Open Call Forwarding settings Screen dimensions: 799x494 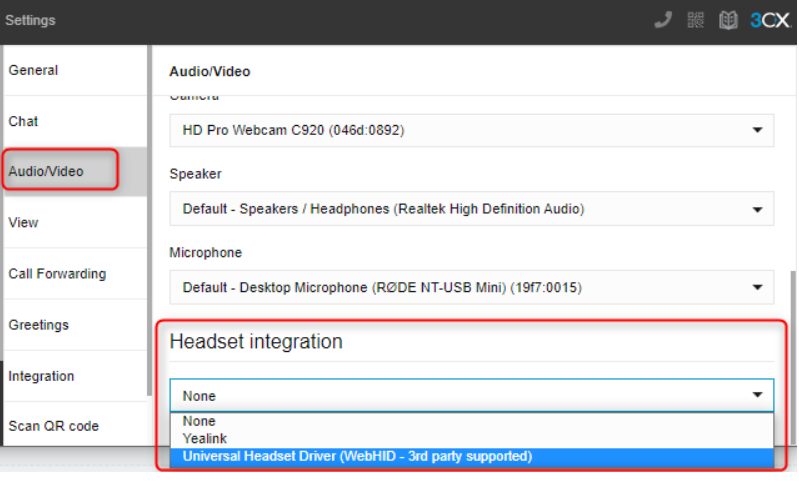click(x=75, y=274)
